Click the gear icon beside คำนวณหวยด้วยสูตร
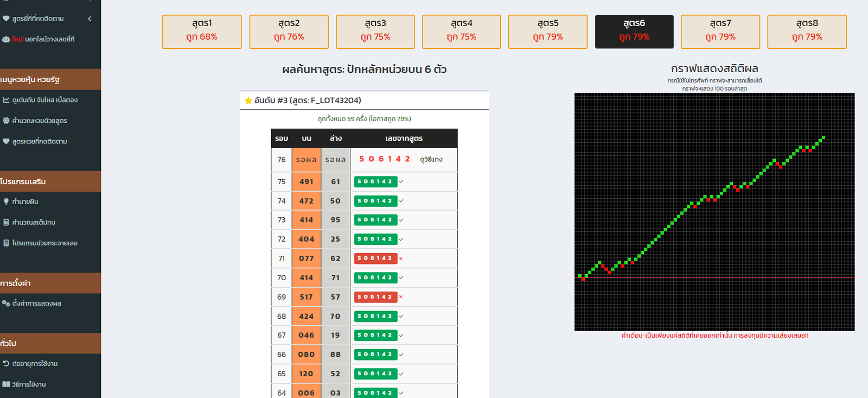Image resolution: width=868 pixels, height=398 pixels. (6, 121)
